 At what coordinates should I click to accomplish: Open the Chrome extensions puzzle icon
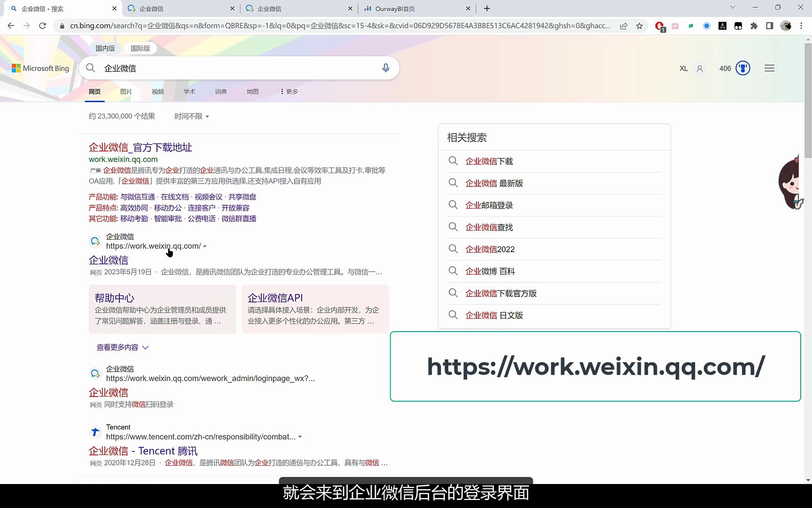click(x=754, y=26)
